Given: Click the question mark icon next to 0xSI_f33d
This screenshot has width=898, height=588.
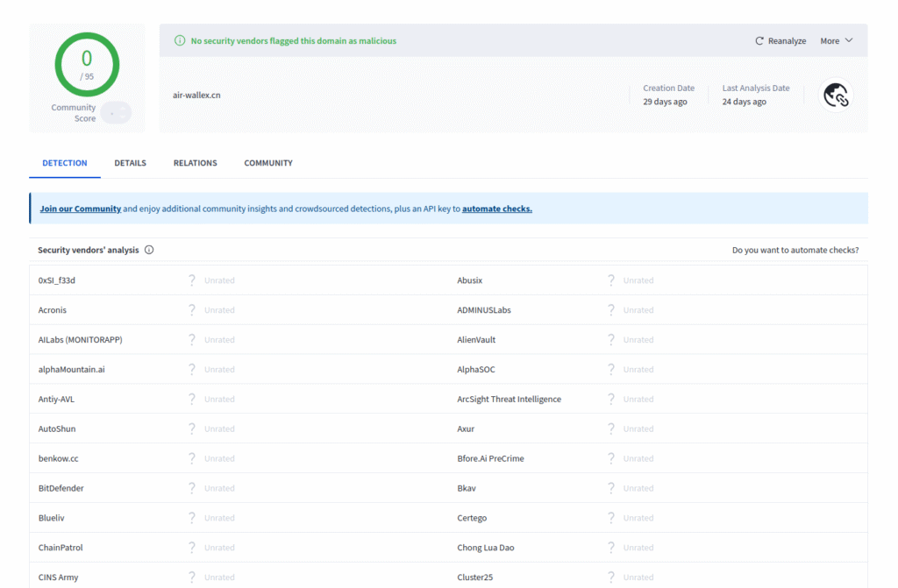Looking at the screenshot, I should [192, 280].
